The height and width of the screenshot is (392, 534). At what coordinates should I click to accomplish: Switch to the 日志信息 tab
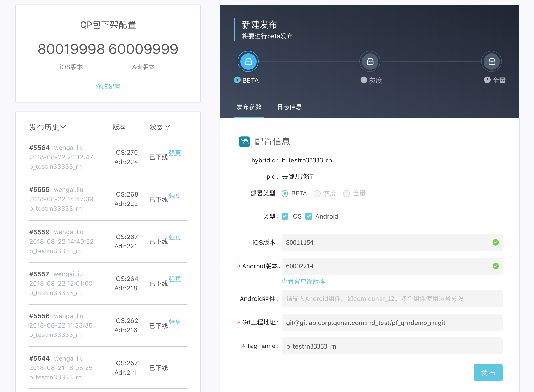coord(290,107)
